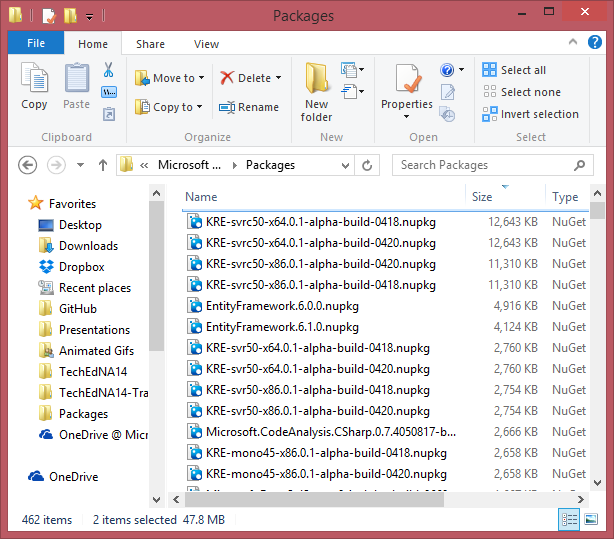
Task: Click the blue Help question mark icon
Action: 594,42
